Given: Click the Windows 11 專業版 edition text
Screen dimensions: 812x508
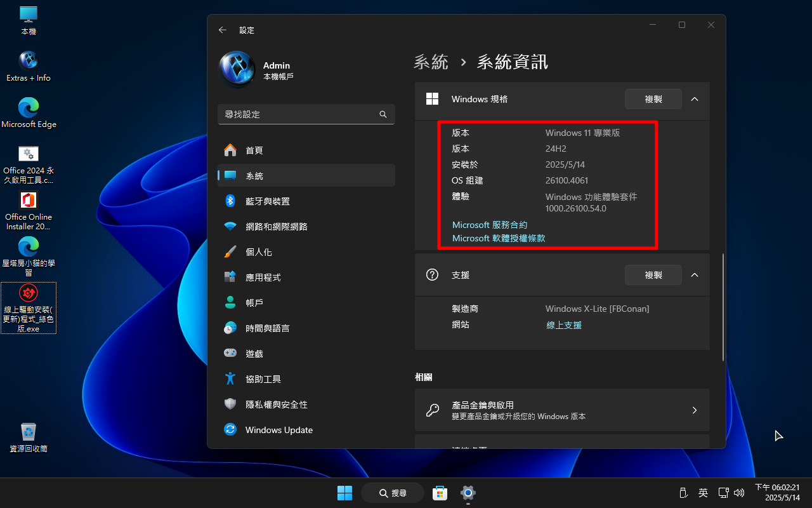Looking at the screenshot, I should coord(582,133).
